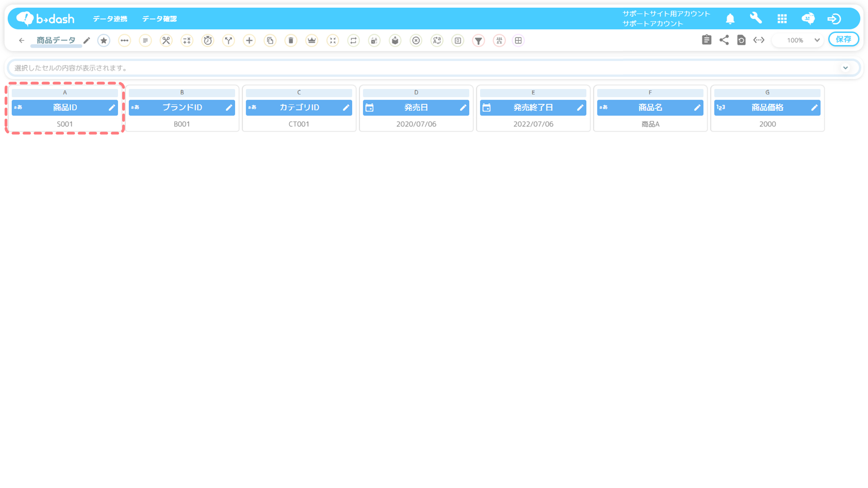Open the データ確認 menu

(159, 19)
